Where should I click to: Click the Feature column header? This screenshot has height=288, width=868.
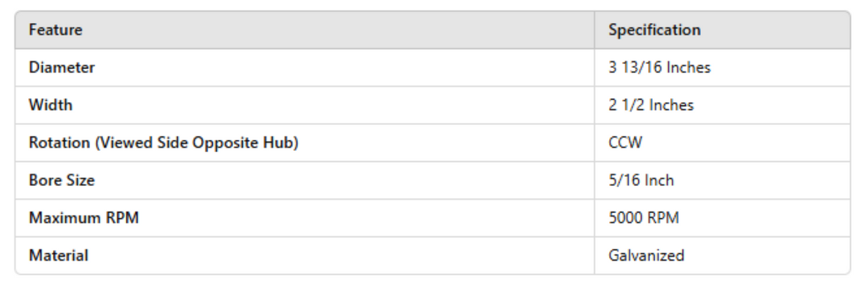pos(55,30)
